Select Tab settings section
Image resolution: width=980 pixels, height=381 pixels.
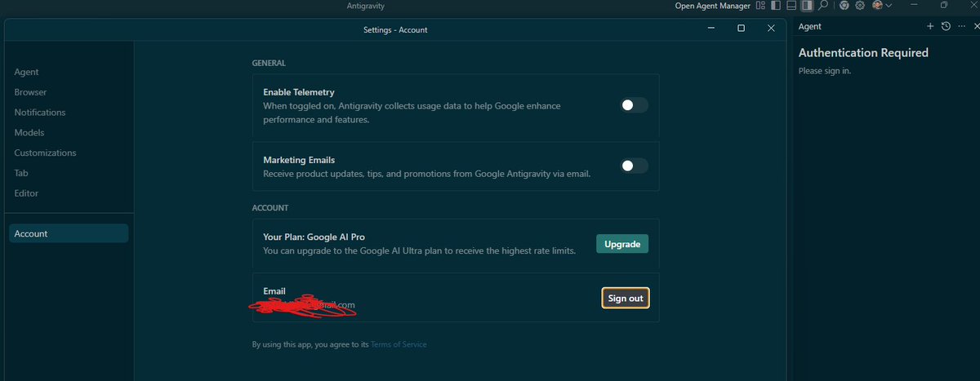coord(21,173)
